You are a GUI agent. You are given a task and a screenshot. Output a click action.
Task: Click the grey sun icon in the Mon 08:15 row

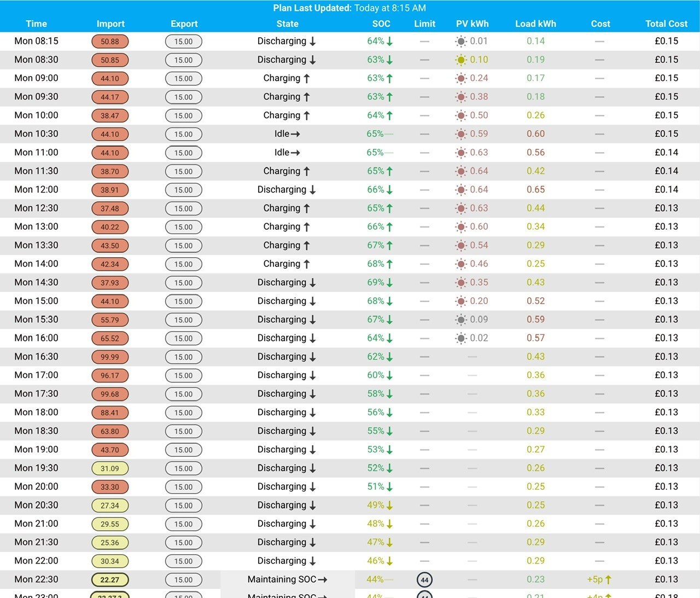pyautogui.click(x=461, y=41)
